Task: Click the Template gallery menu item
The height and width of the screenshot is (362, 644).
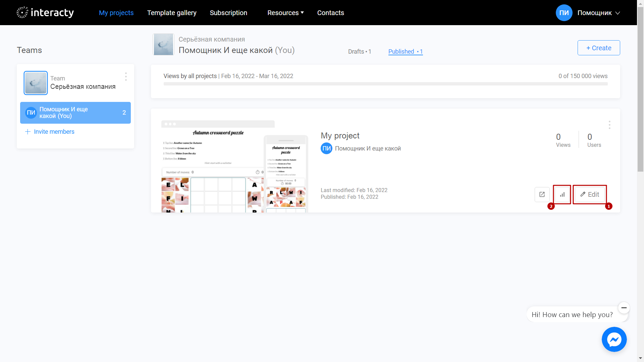Action: point(172,12)
